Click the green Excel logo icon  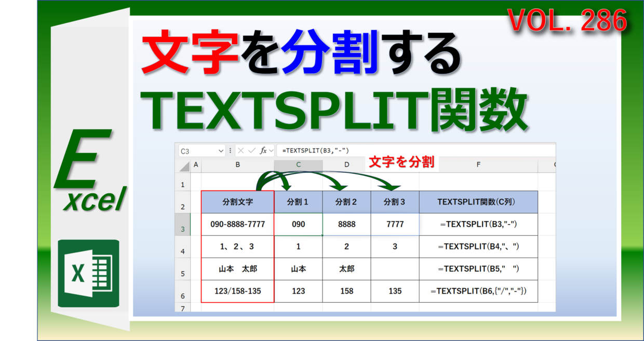(x=88, y=274)
